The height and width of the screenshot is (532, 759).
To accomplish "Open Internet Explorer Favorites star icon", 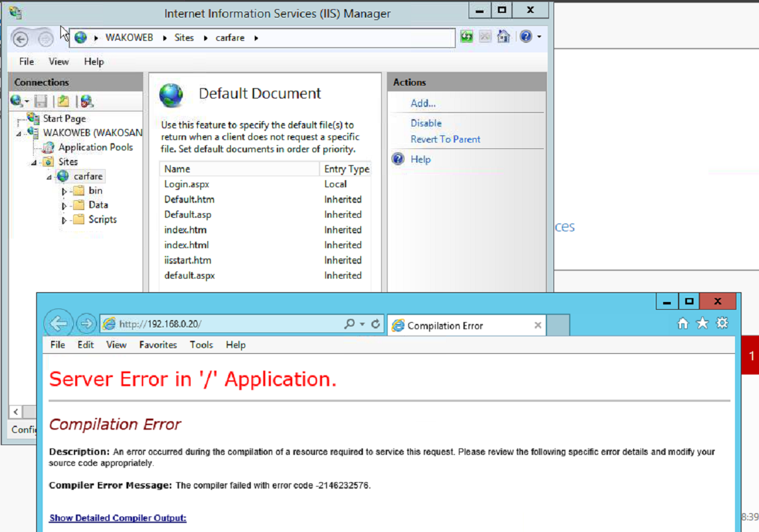I will point(702,323).
